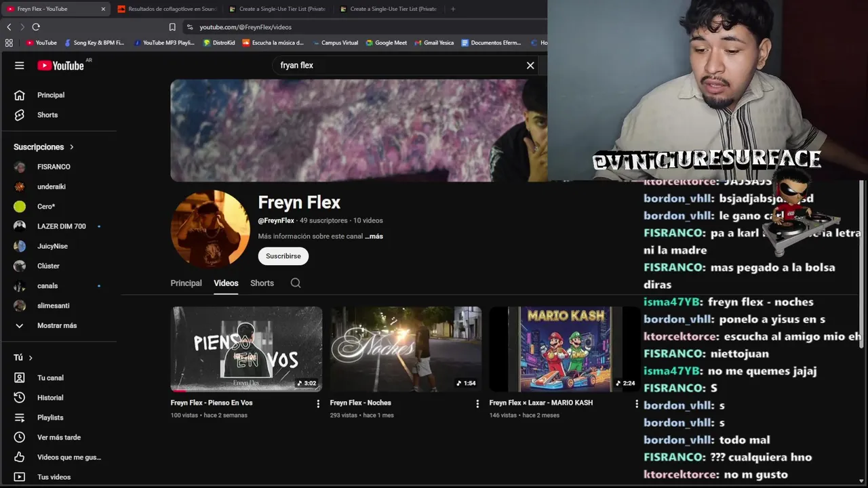This screenshot has height=488, width=868.
Task: Expand the Suscripciones section arrow
Action: coord(71,147)
